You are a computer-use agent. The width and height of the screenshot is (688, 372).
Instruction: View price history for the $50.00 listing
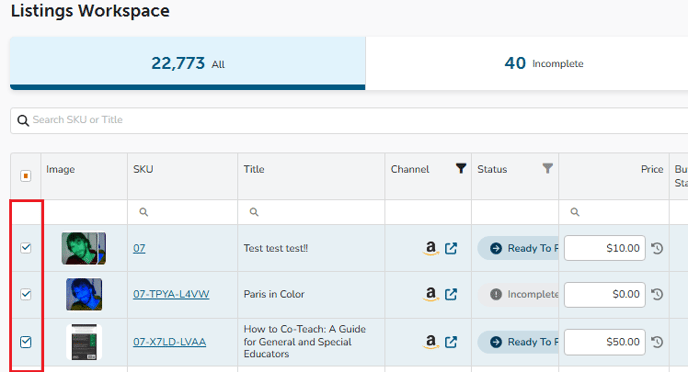[657, 342]
